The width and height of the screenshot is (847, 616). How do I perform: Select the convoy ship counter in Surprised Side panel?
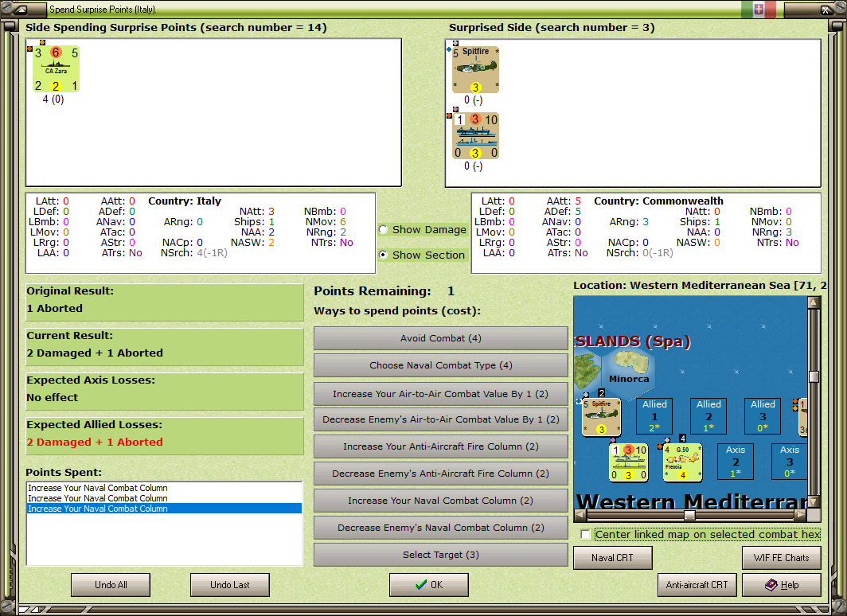tap(475, 135)
